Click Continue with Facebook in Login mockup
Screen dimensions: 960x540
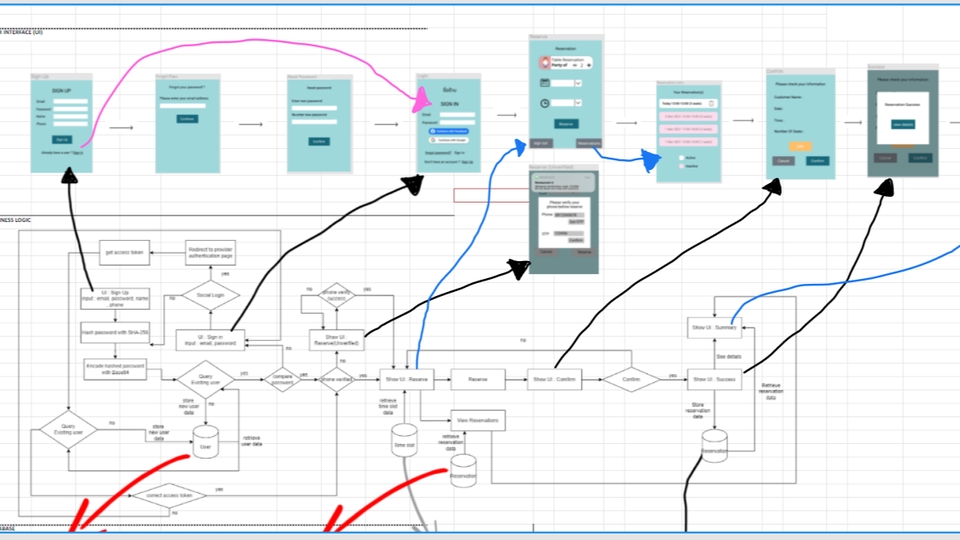(449, 131)
